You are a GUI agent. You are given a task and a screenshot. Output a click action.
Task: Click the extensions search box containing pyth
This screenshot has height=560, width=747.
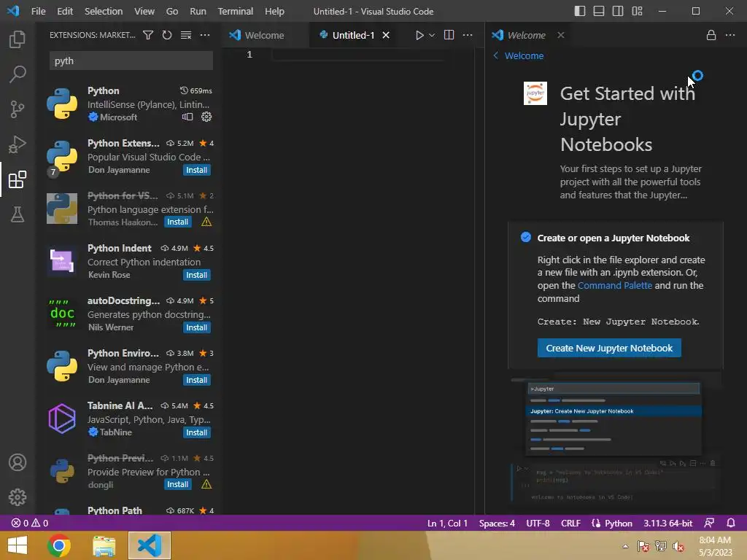[131, 61]
